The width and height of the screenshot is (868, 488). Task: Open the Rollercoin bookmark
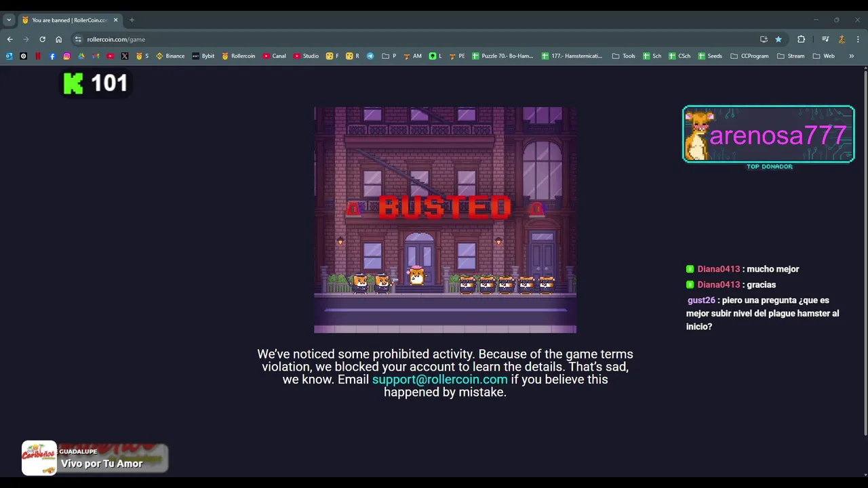click(x=239, y=56)
